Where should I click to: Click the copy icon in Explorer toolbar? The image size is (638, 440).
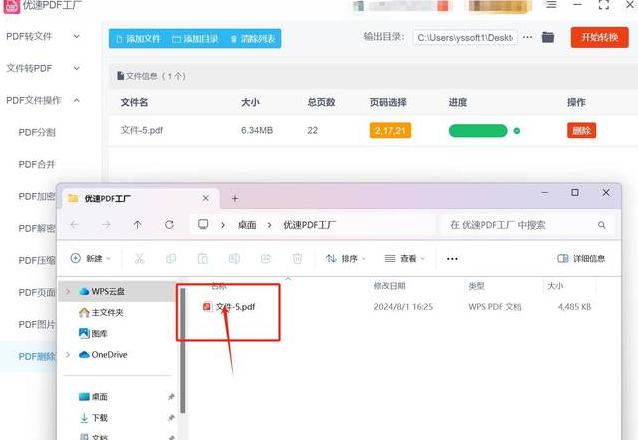point(171,258)
